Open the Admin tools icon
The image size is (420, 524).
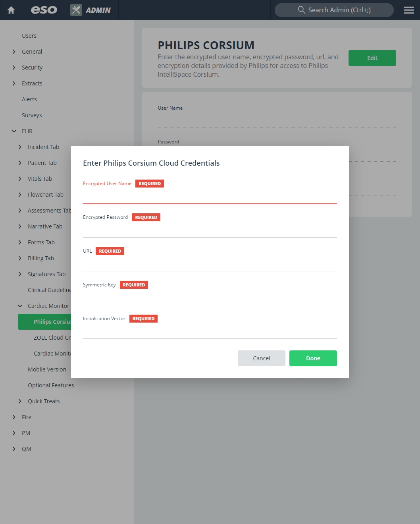76,10
